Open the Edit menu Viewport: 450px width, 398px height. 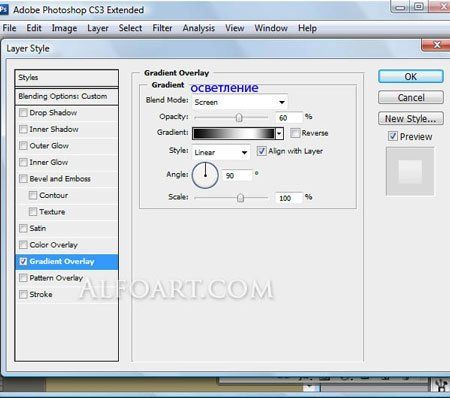pos(34,28)
